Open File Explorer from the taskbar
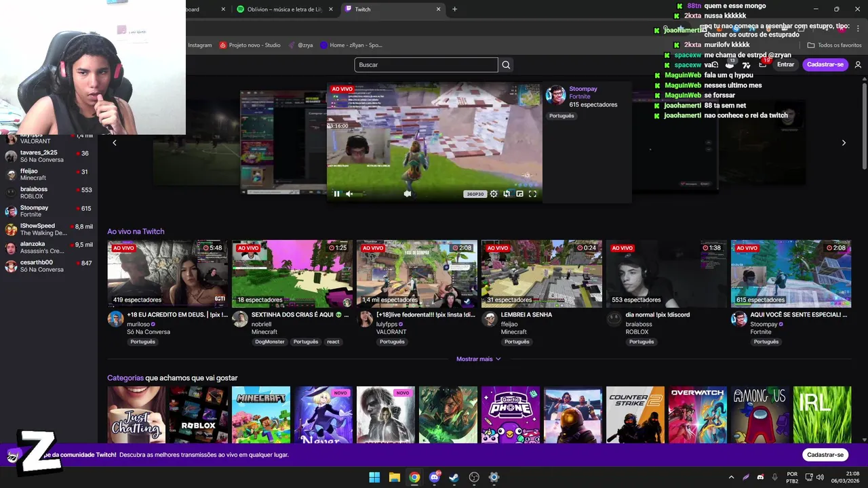This screenshot has height=488, width=868. [x=394, y=477]
